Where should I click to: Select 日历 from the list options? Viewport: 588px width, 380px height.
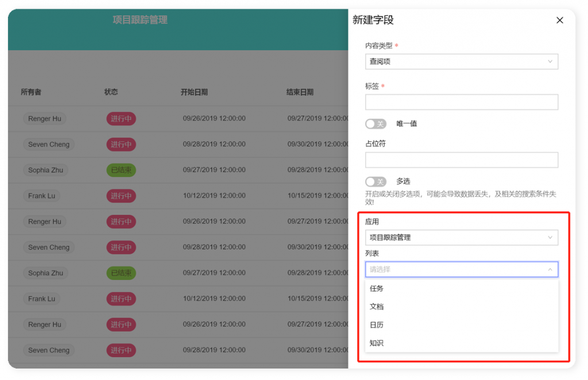click(461, 325)
